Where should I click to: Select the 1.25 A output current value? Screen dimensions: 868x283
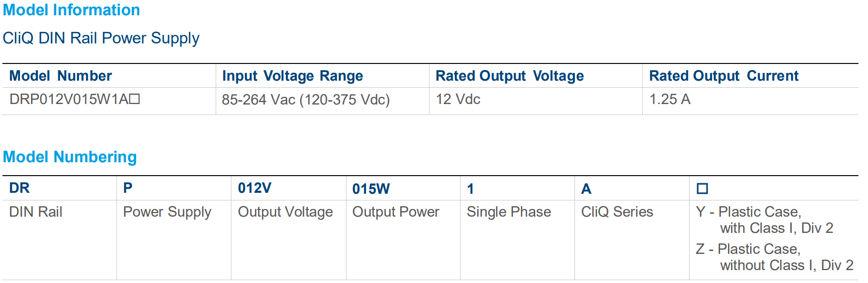click(670, 99)
